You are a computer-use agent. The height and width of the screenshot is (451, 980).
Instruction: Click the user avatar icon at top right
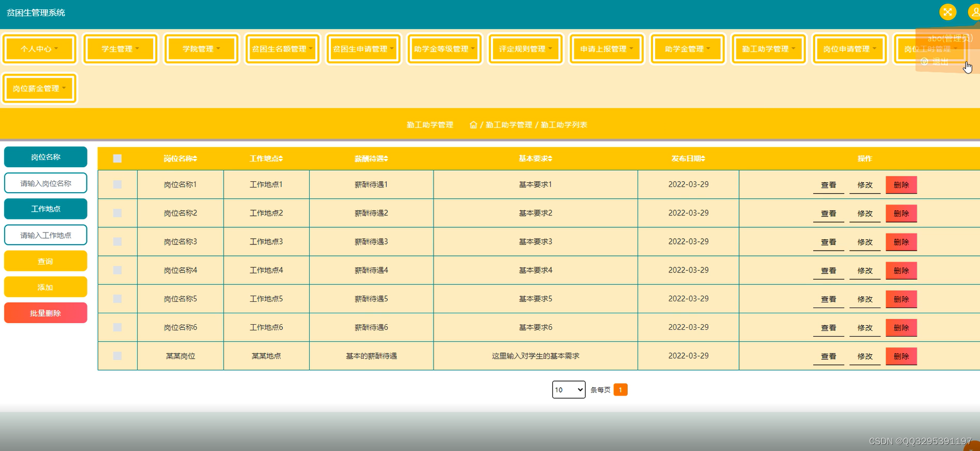click(x=974, y=12)
